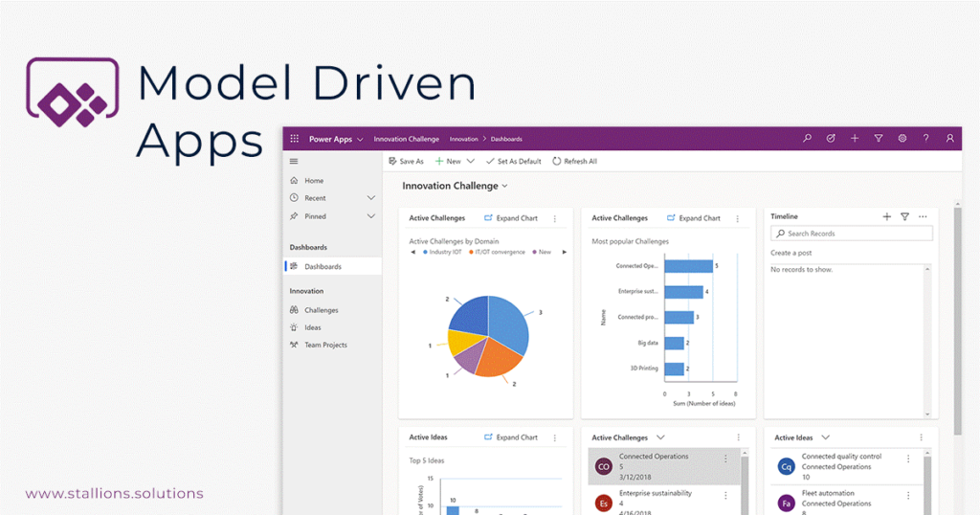The height and width of the screenshot is (515, 980).
Task: Open the advanced find filter icon in header
Action: click(879, 138)
